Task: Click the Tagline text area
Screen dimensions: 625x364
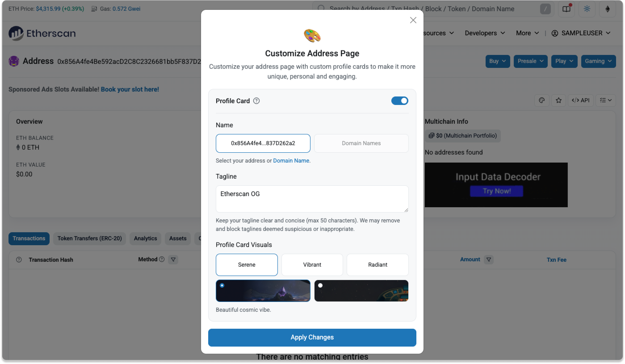Action: pyautogui.click(x=312, y=199)
